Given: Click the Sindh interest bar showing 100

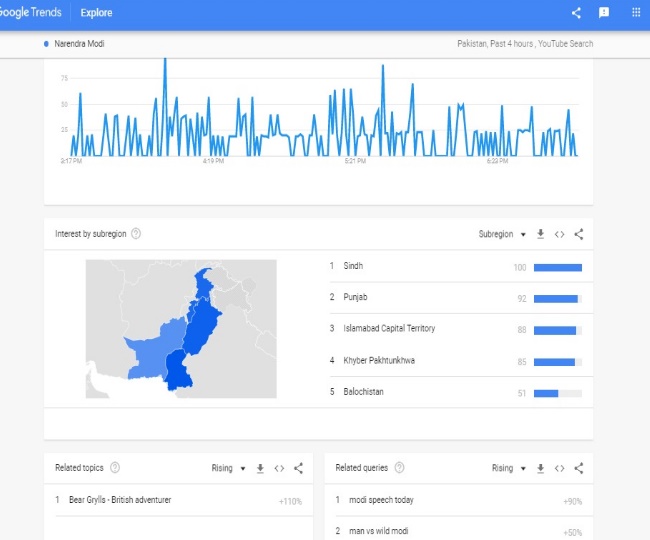Looking at the screenshot, I should click(x=558, y=268).
